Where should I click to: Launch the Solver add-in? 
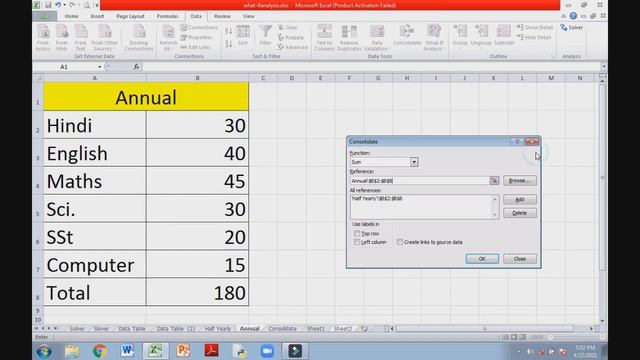click(571, 27)
